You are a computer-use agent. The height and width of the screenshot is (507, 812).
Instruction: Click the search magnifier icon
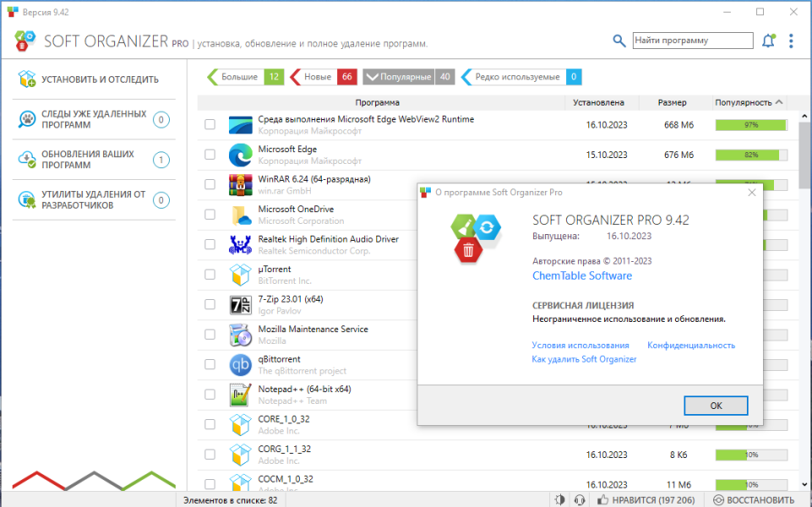[x=619, y=41]
